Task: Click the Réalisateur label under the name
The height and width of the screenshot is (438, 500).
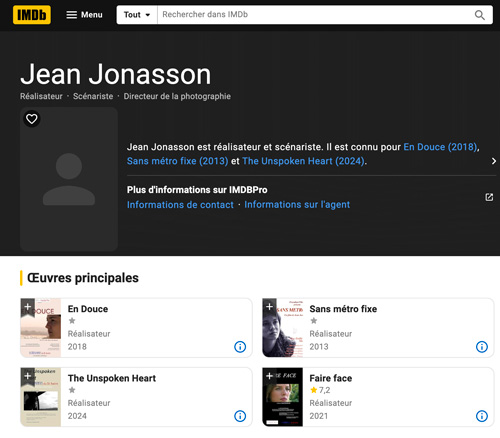Action: click(x=41, y=96)
